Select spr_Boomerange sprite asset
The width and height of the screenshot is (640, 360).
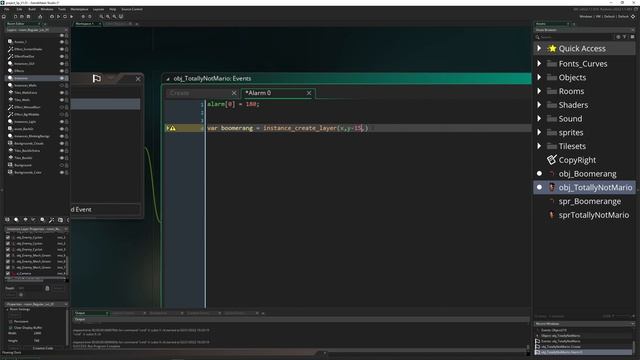click(x=589, y=201)
